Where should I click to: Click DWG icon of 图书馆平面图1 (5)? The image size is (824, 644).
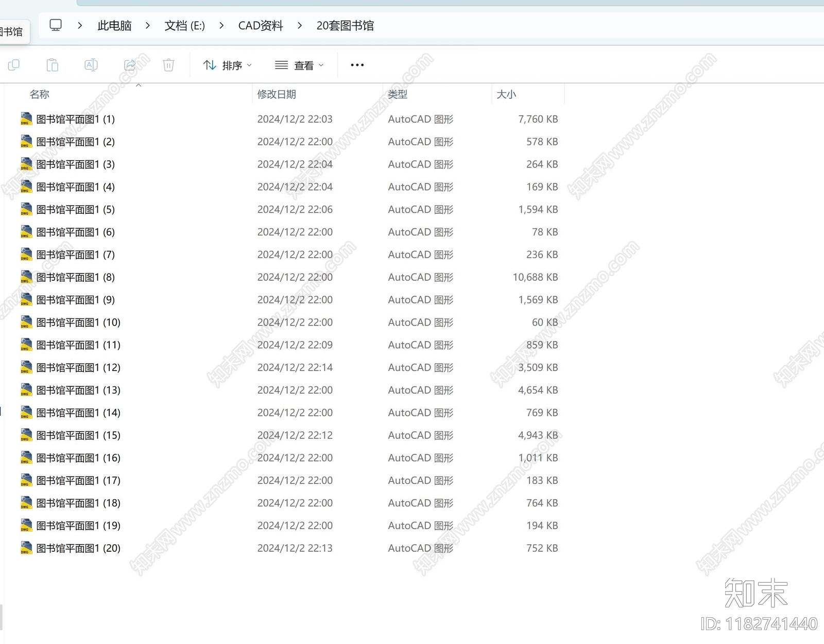coord(26,210)
